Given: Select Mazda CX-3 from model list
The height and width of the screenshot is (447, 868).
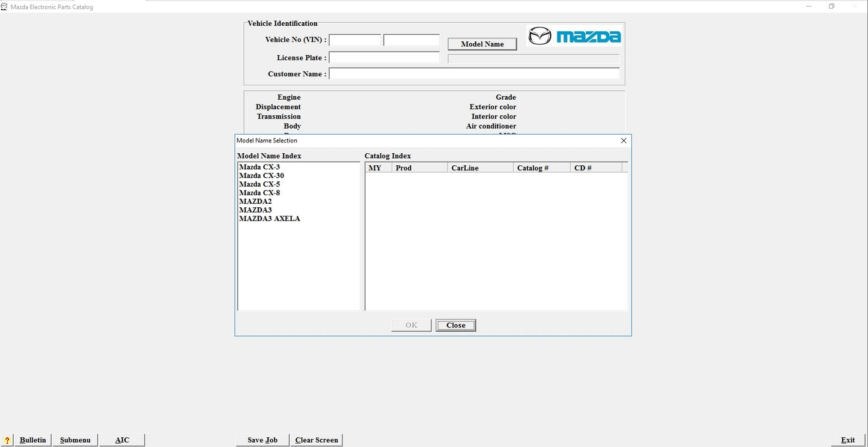Looking at the screenshot, I should coord(259,167).
